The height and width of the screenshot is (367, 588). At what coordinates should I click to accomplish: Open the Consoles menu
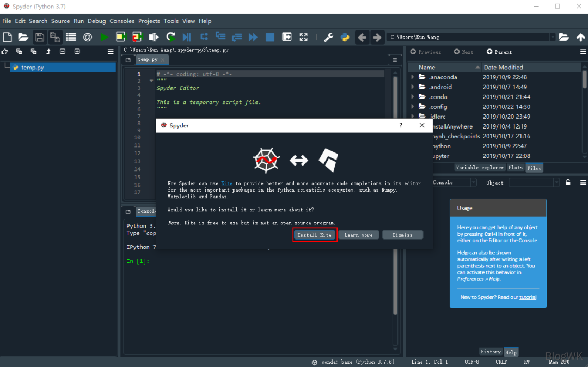tap(122, 21)
